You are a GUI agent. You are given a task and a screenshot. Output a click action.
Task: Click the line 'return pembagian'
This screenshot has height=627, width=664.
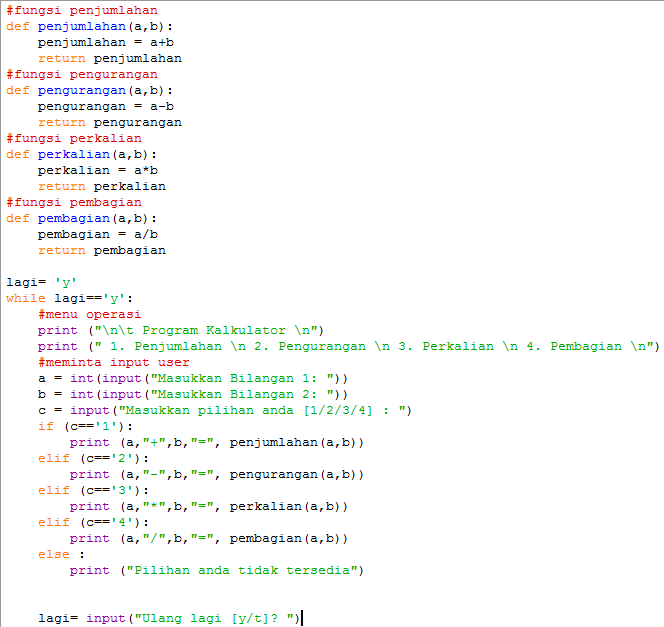tap(102, 251)
